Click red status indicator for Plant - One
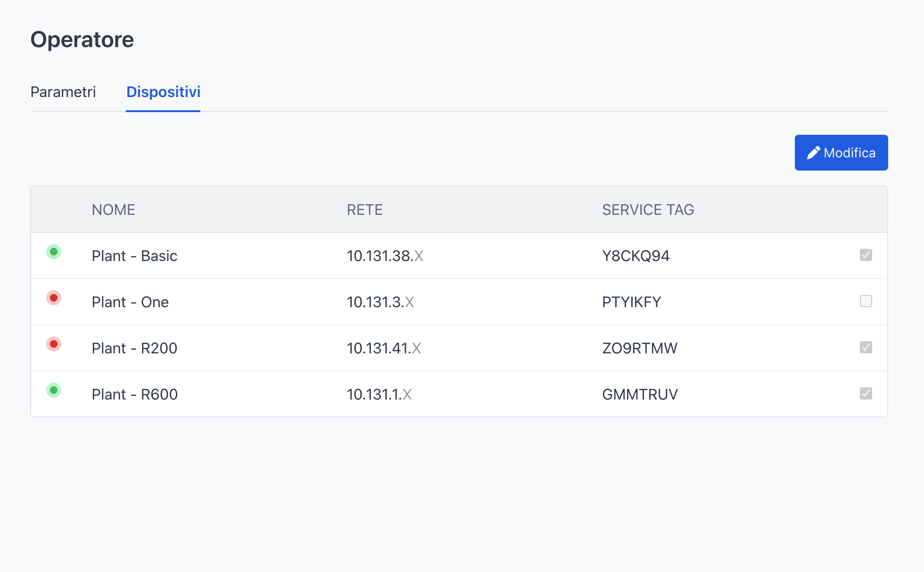The height and width of the screenshot is (572, 924). (54, 298)
